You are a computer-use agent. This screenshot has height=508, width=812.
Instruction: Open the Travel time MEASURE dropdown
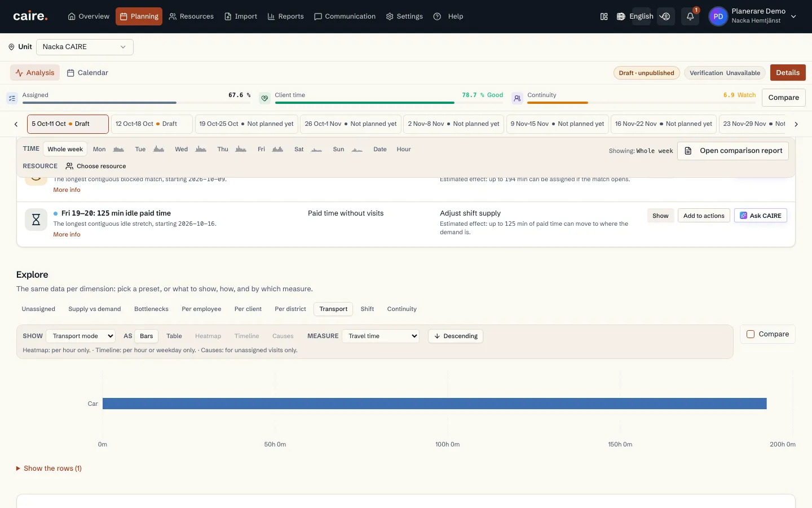point(381,336)
